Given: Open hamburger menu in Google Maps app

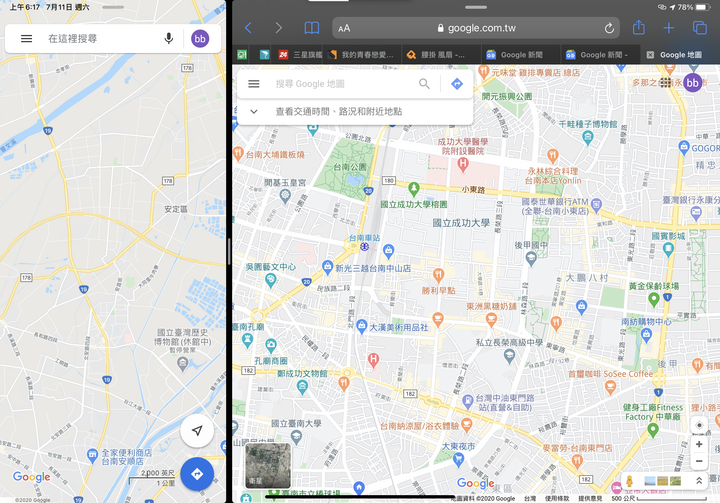Looking at the screenshot, I should click(x=27, y=39).
